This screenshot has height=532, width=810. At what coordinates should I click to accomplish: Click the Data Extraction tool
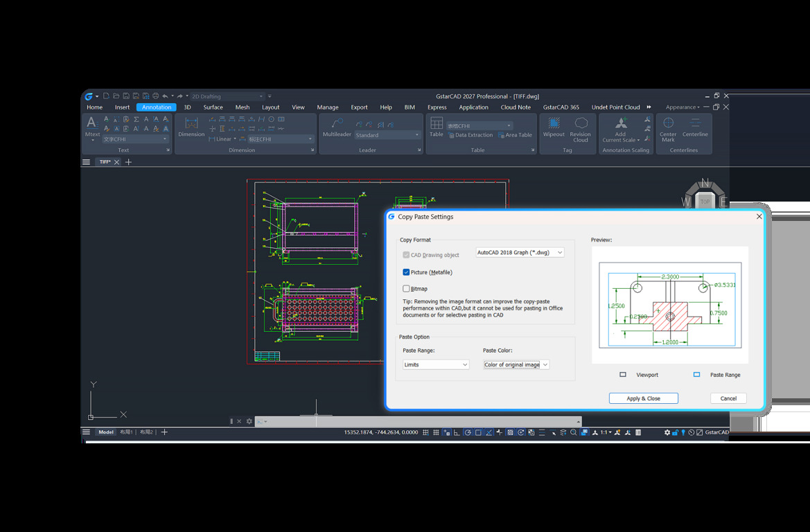pyautogui.click(x=470, y=135)
